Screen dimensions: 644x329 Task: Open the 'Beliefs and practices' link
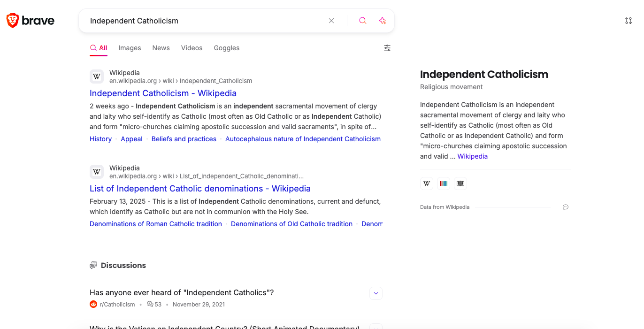[x=184, y=139]
